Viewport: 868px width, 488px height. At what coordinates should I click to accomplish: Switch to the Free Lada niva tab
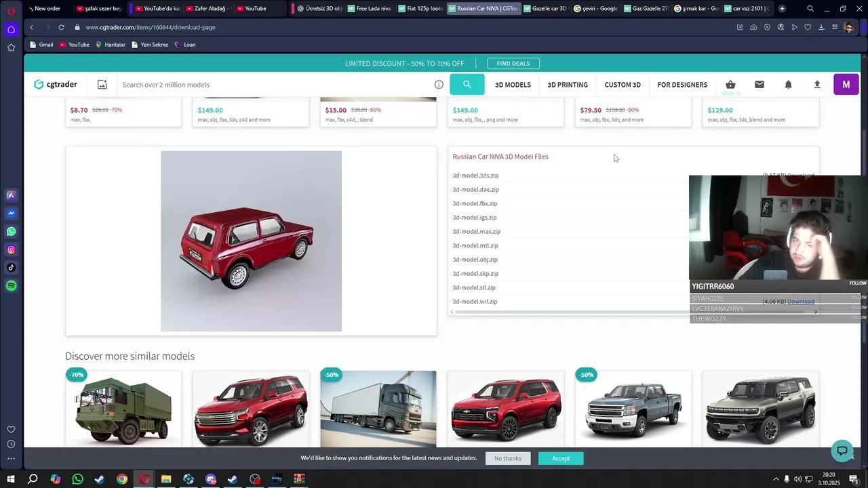(x=368, y=9)
